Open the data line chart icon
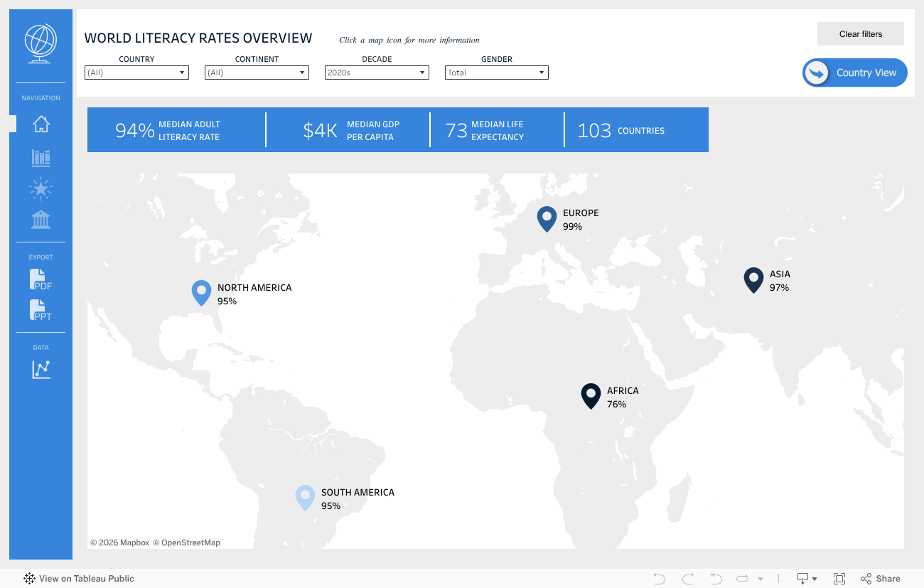The height and width of the screenshot is (588, 924). (41, 369)
